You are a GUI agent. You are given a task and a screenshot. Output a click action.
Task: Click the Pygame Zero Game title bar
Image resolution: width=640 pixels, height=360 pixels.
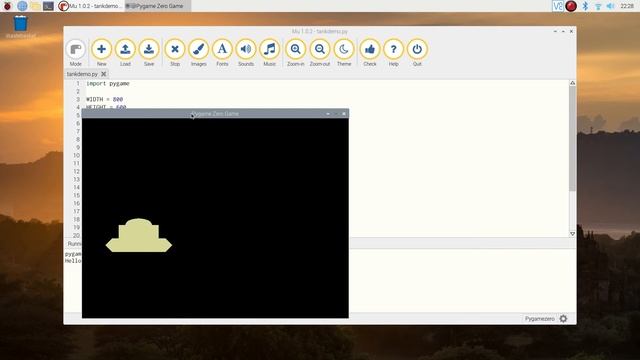pos(215,113)
